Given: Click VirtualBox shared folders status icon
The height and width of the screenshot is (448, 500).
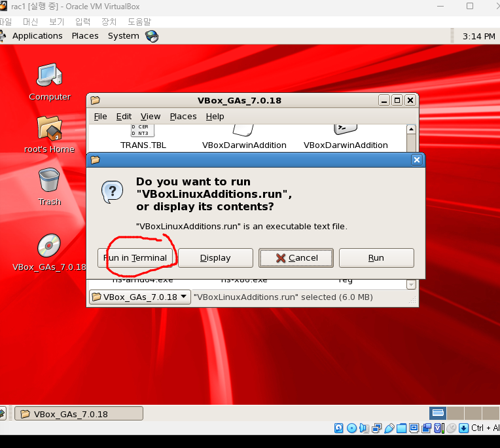Looking at the screenshot, I should point(401,428).
